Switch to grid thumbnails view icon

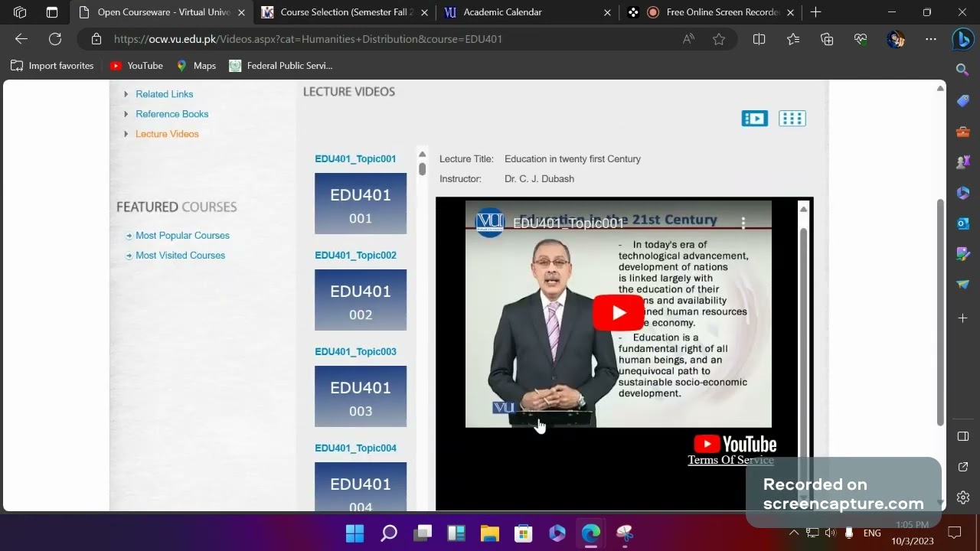pos(792,118)
